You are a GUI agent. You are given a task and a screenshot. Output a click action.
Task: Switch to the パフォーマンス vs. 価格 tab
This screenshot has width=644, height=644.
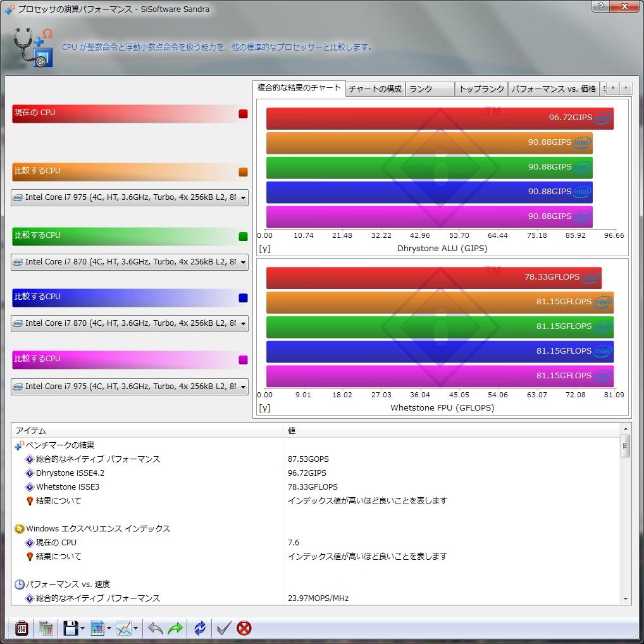point(554,89)
